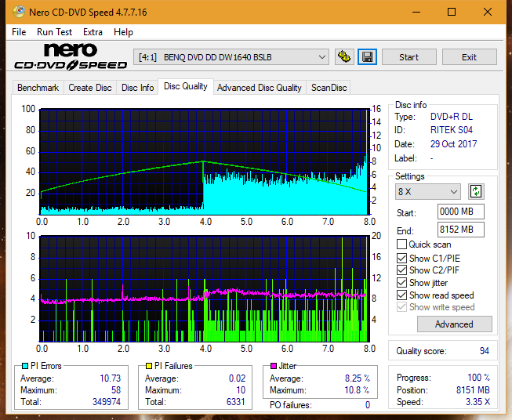This screenshot has width=512, height=420.
Task: Minimize the Nero CD-DVD Speed window
Action: [x=416, y=12]
